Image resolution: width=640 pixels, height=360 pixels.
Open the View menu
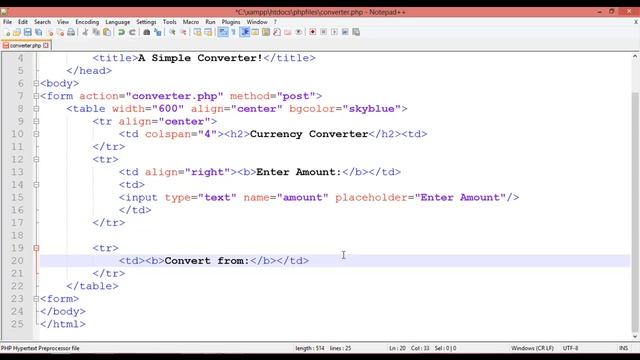point(63,22)
